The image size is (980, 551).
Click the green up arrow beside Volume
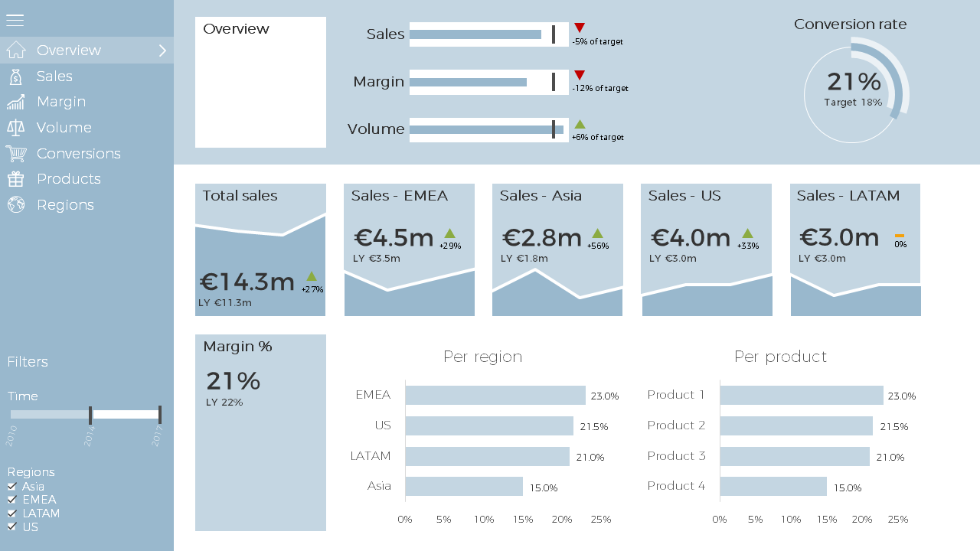[x=580, y=124]
